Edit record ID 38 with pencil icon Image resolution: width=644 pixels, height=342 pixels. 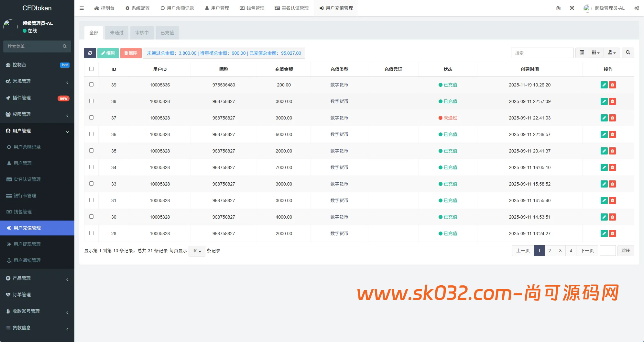pos(604,101)
